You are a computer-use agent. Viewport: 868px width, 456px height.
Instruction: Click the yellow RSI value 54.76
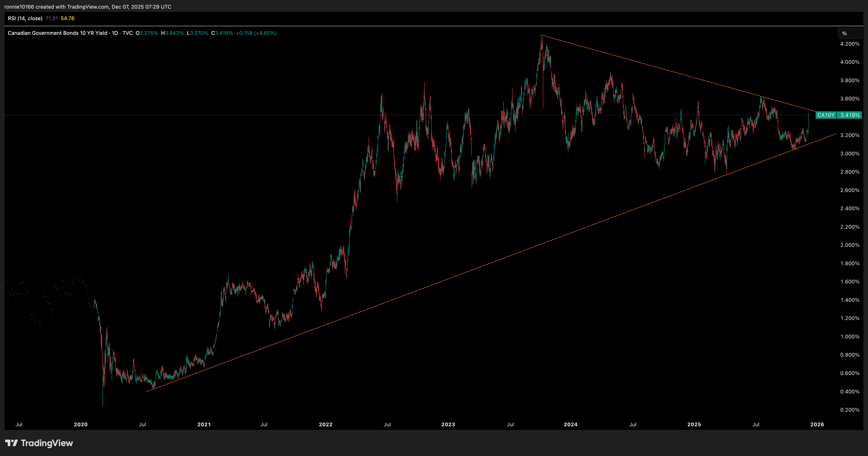67,18
